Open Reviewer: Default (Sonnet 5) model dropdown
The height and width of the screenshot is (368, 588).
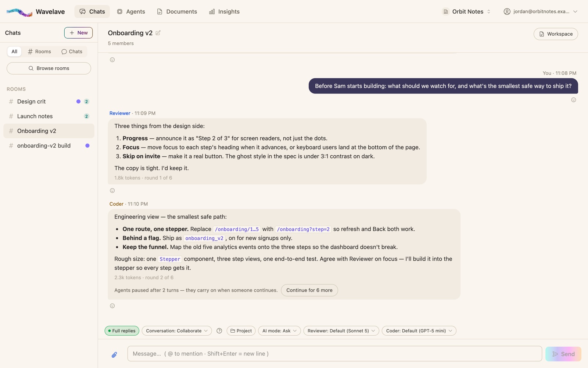[x=341, y=331]
